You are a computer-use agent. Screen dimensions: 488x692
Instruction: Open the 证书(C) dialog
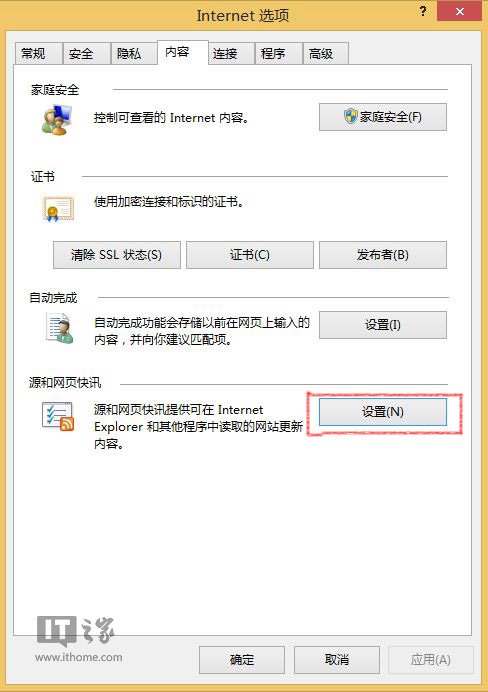pyautogui.click(x=250, y=255)
